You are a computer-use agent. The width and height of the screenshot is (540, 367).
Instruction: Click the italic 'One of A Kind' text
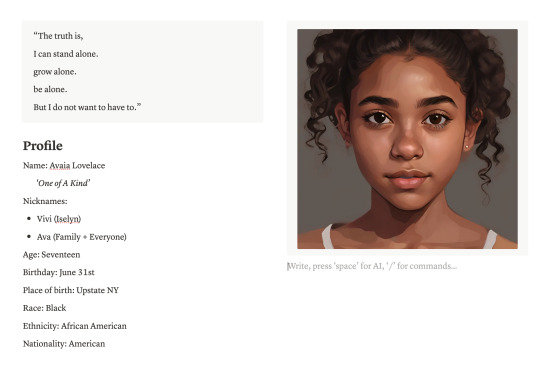point(63,183)
